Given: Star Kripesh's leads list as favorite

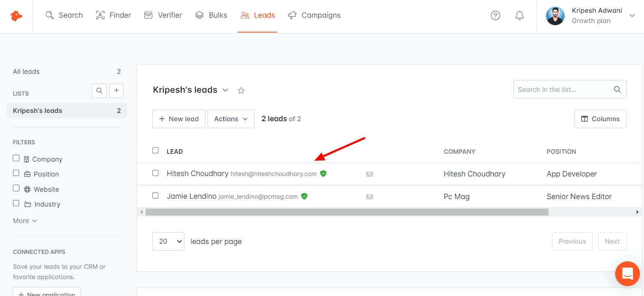Looking at the screenshot, I should [241, 90].
